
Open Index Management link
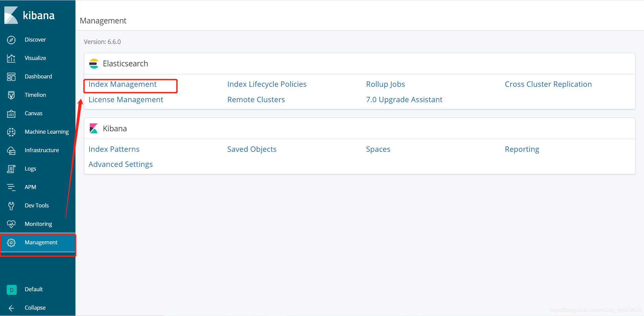point(122,84)
